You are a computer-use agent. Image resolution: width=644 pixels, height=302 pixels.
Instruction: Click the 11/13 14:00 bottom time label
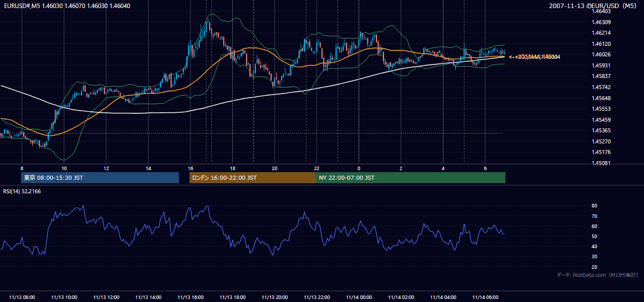[148, 297]
